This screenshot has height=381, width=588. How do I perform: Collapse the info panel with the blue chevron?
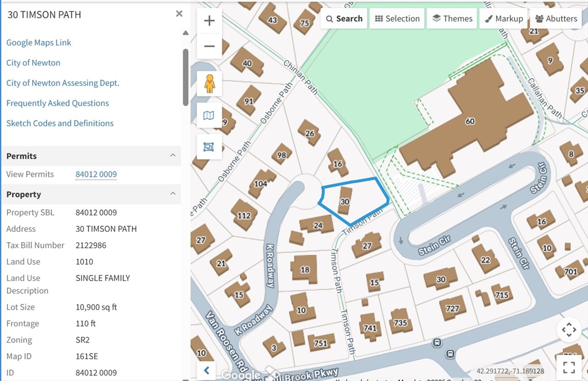[x=206, y=370]
